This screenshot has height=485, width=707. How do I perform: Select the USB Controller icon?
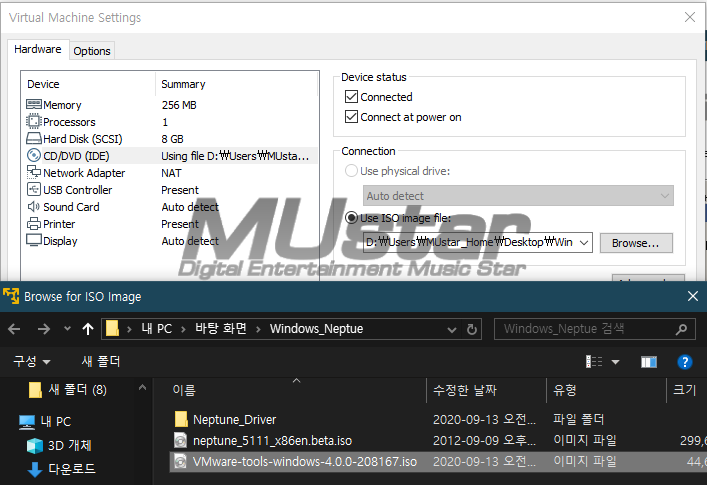(34, 189)
